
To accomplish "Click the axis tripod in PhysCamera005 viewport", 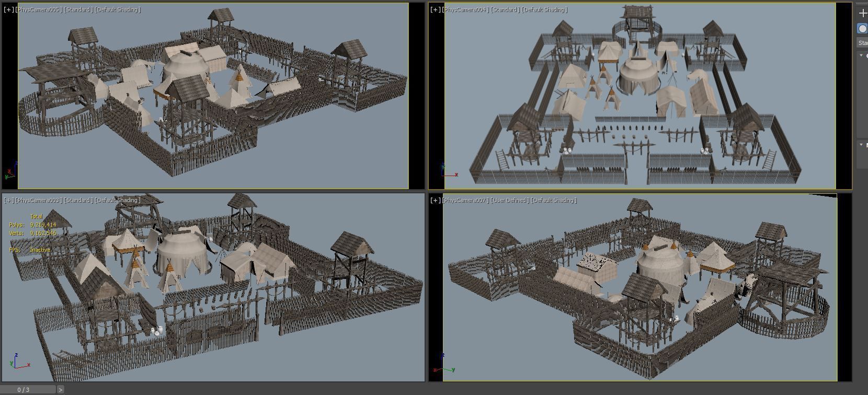I will point(12,171).
